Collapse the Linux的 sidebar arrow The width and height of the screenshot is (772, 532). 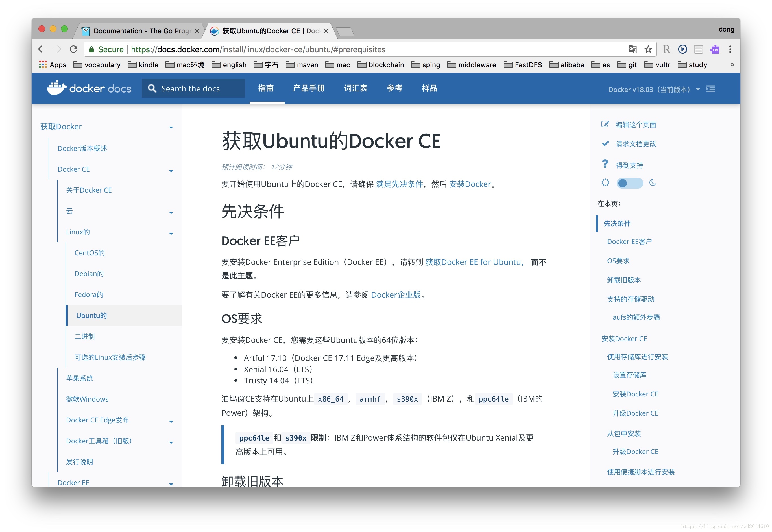point(171,234)
